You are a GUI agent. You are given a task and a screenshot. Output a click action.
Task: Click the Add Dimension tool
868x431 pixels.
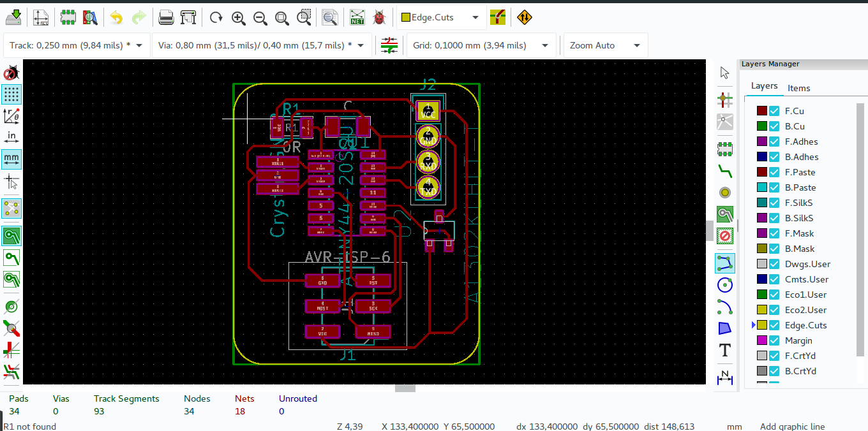[724, 376]
